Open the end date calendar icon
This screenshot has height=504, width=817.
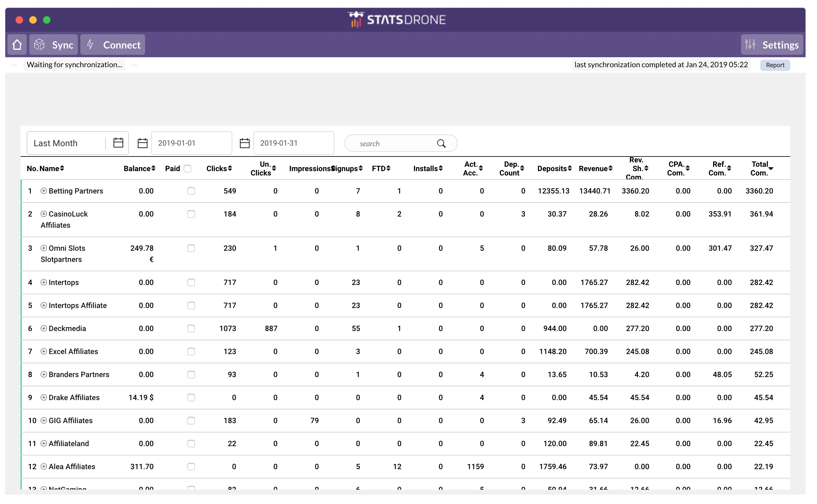244,143
